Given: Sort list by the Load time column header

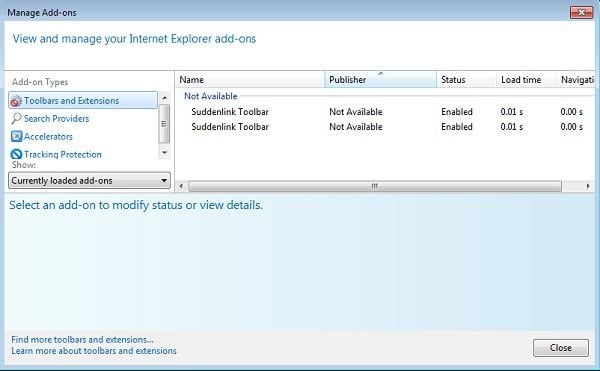Looking at the screenshot, I should 527,80.
